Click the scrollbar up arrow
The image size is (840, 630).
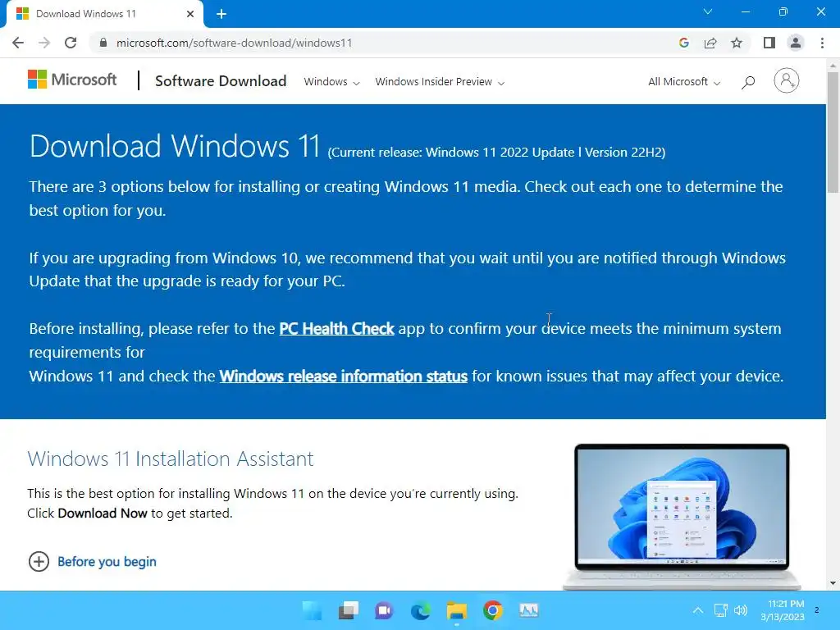click(833, 66)
